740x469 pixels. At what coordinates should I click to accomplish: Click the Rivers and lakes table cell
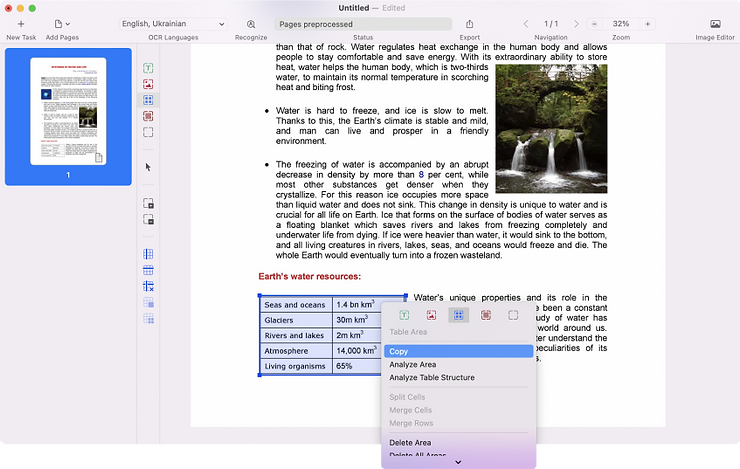pos(296,335)
